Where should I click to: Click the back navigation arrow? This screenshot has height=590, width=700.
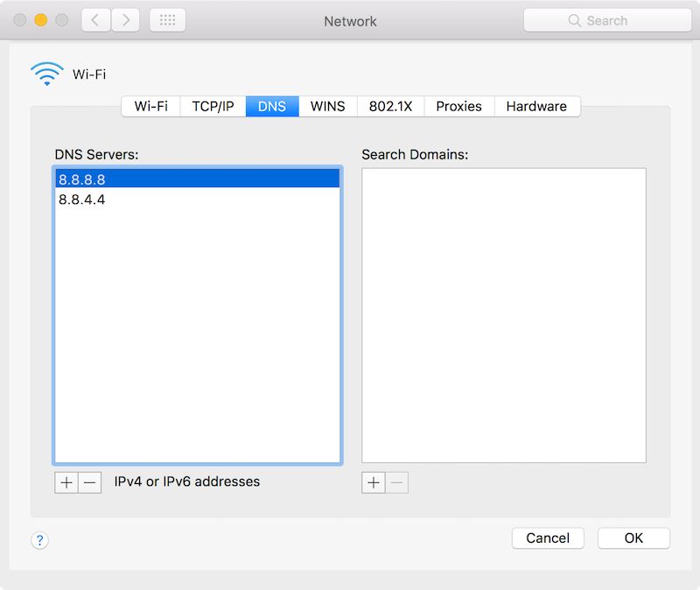[95, 20]
